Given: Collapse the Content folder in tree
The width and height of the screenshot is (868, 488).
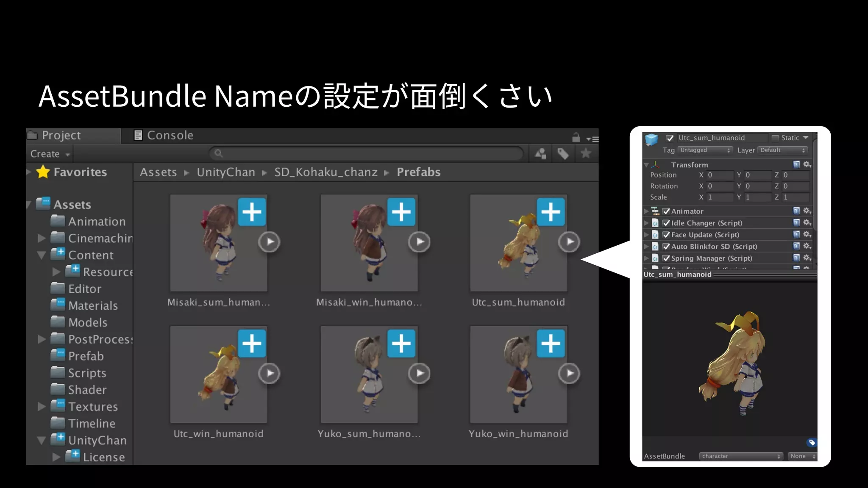Looking at the screenshot, I should (x=42, y=255).
